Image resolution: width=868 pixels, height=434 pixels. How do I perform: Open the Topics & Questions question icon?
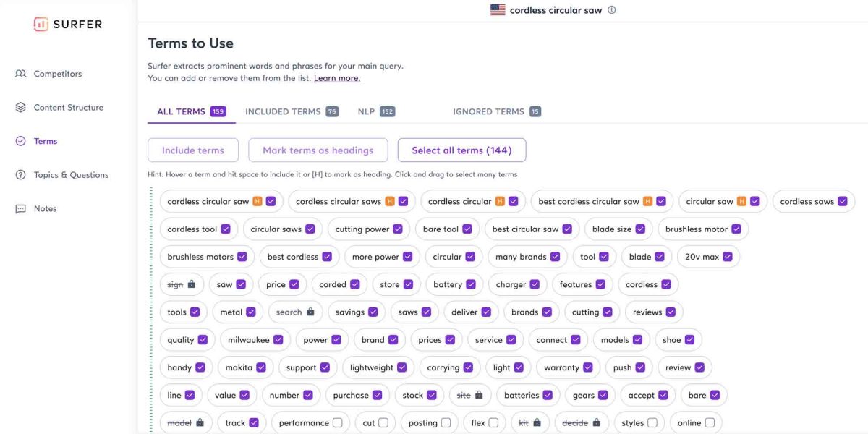(x=20, y=175)
